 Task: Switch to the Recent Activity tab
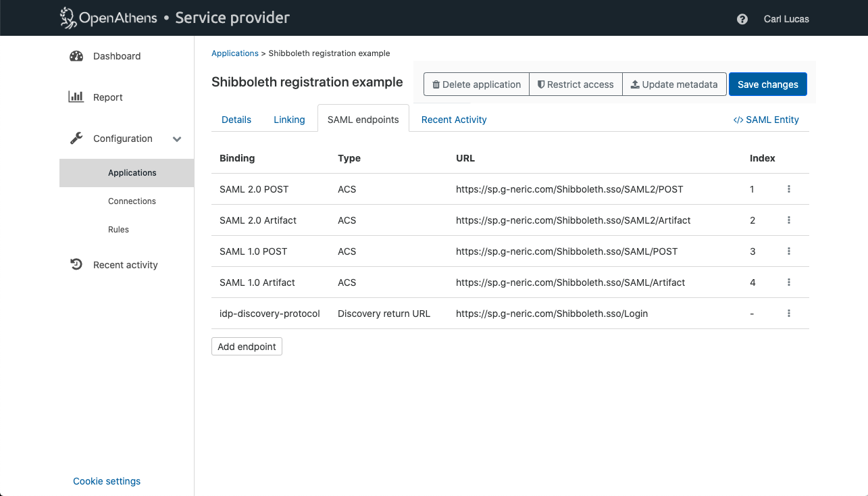click(x=454, y=120)
